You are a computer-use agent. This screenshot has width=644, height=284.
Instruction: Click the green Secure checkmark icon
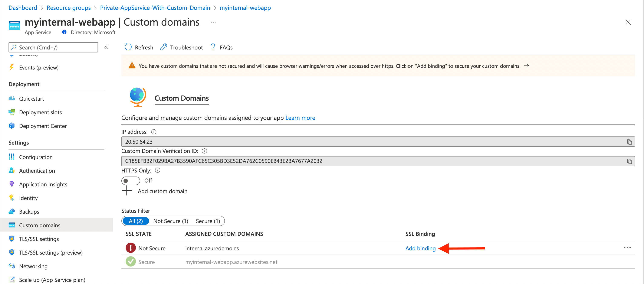click(131, 261)
